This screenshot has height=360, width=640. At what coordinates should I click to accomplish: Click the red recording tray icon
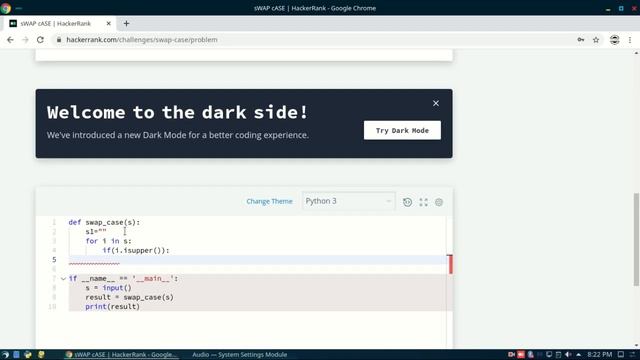pos(521,355)
